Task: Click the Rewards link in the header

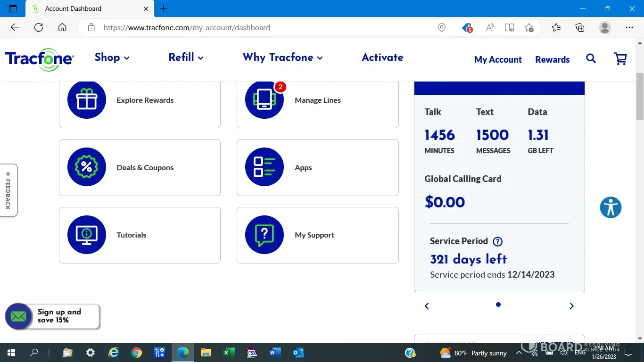Action: [x=552, y=59]
